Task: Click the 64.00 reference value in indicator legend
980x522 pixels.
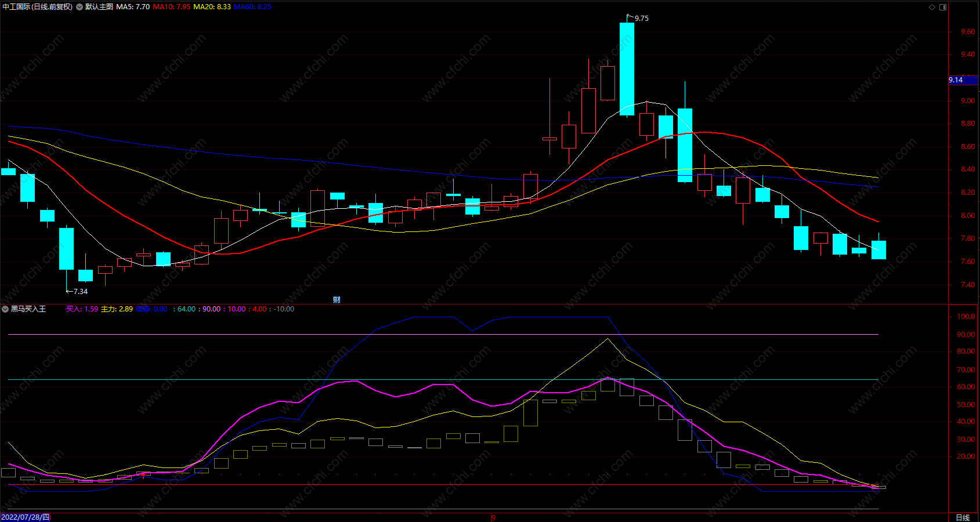Action: pos(186,309)
